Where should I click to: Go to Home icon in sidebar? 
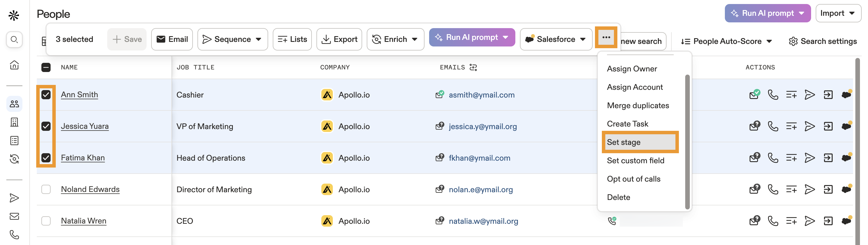pyautogui.click(x=14, y=65)
